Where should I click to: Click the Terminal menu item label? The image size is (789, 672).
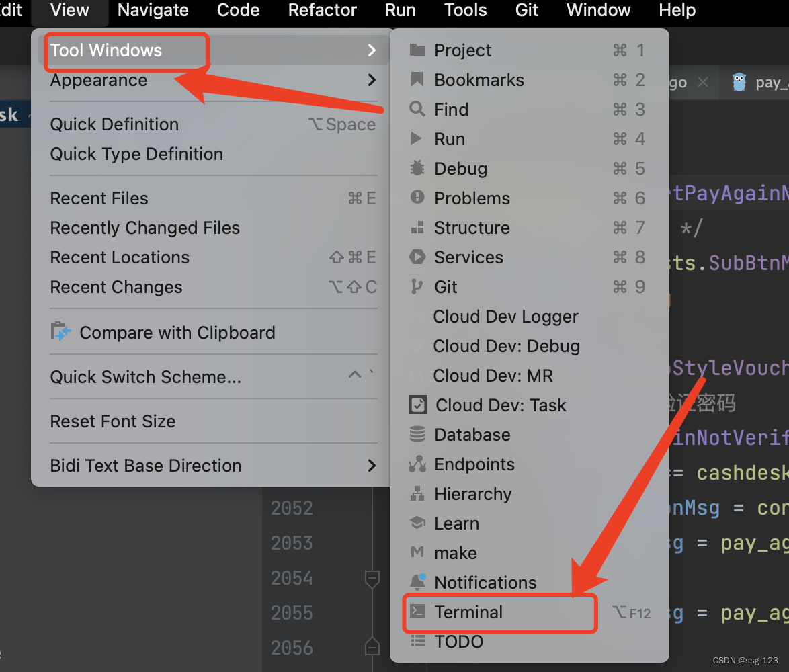468,612
